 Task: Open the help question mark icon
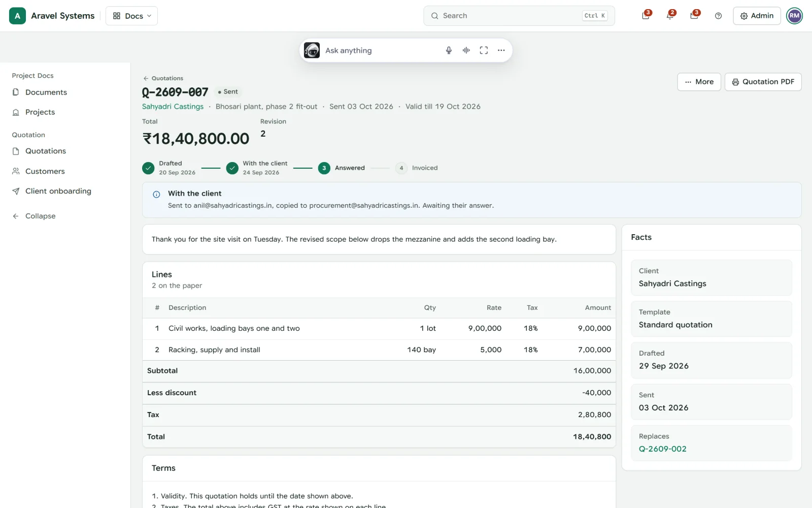click(x=718, y=16)
